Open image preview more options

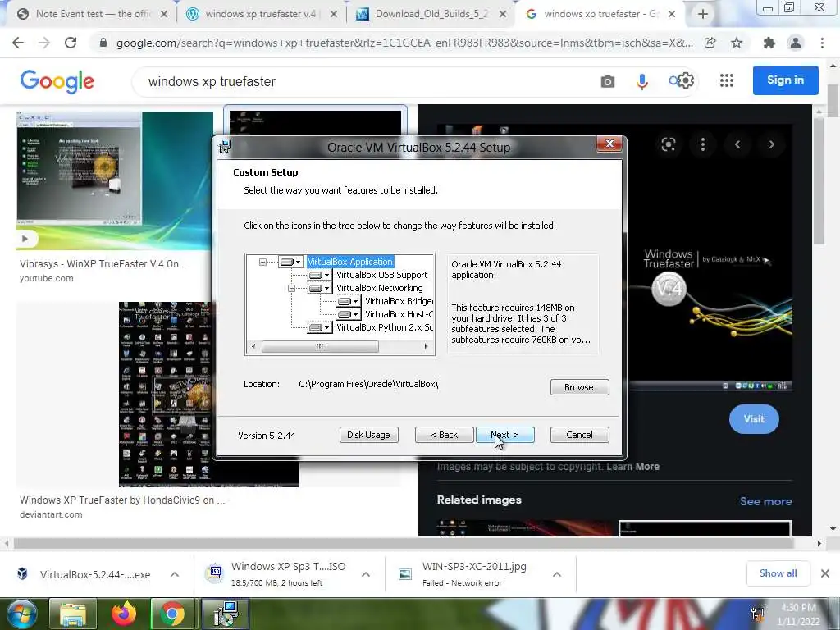tap(702, 144)
